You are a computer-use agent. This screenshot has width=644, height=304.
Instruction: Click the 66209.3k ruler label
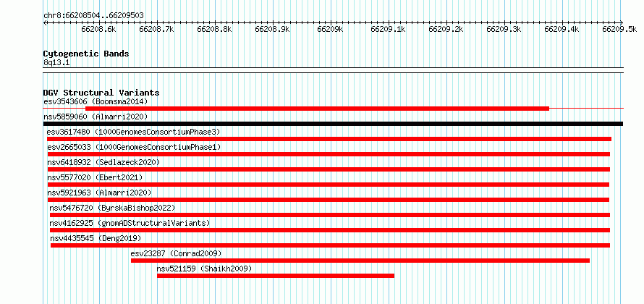[x=504, y=29]
